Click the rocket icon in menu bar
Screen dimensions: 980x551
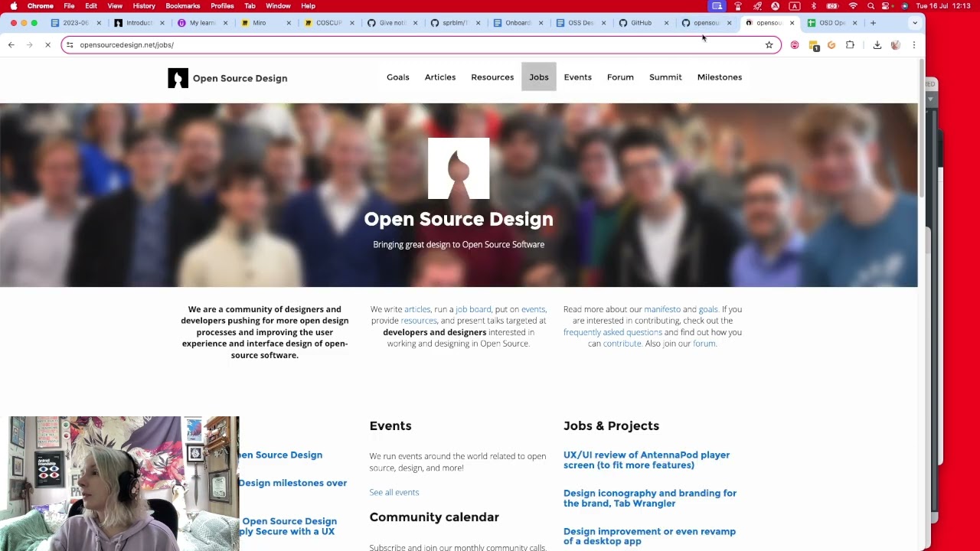pos(756,6)
